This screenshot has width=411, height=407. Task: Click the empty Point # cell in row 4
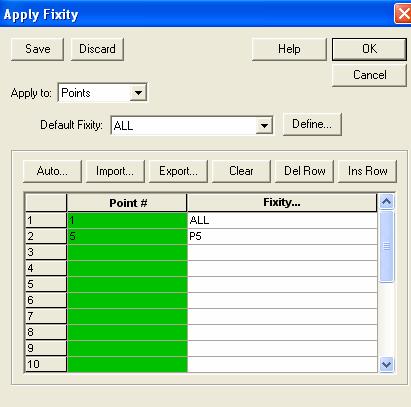tap(127, 268)
